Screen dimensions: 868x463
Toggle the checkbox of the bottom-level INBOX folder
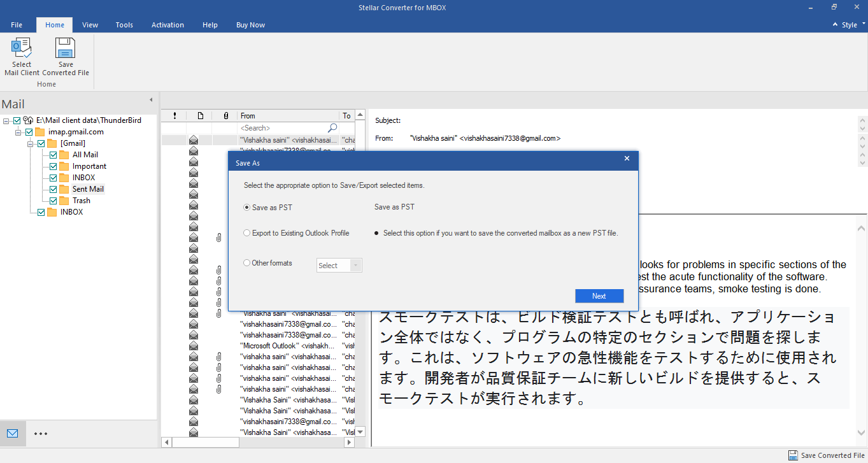click(x=41, y=212)
